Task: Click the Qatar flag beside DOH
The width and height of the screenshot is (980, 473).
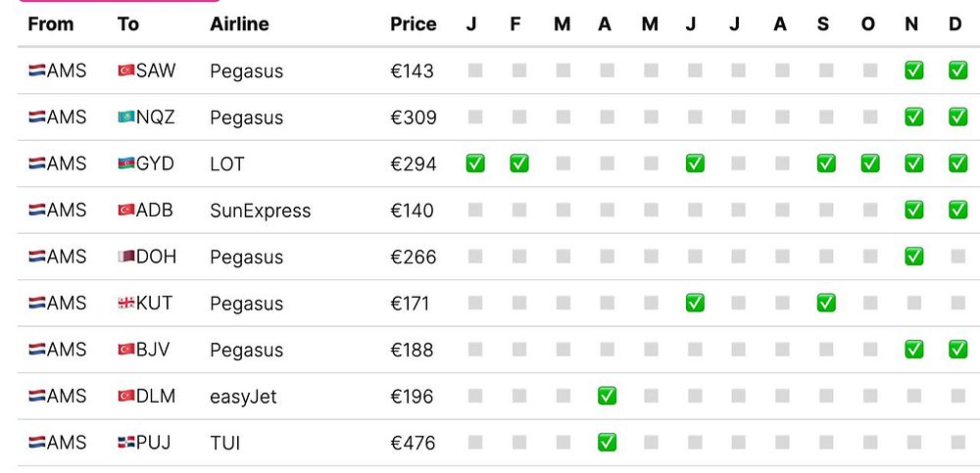Action: coord(125,257)
